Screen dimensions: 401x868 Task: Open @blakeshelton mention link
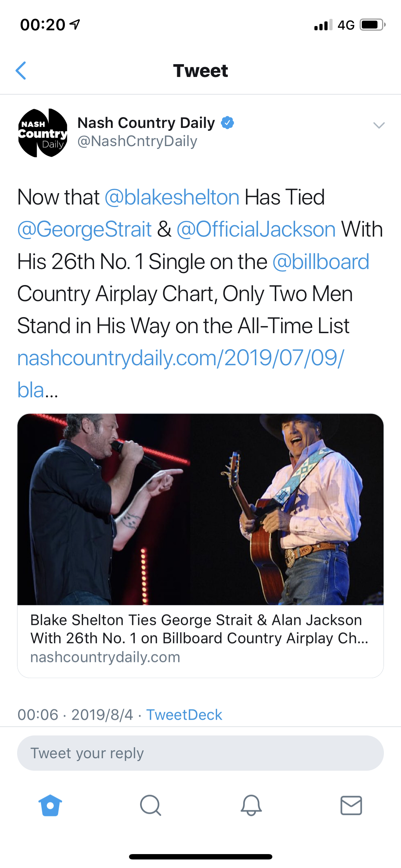coord(172,197)
